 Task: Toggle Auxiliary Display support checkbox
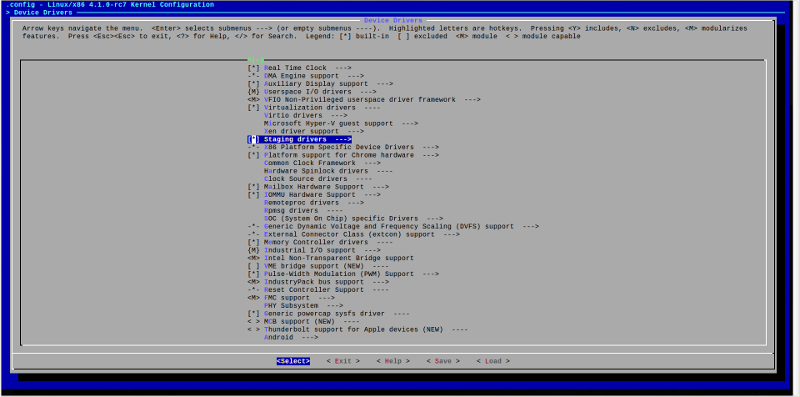pyautogui.click(x=254, y=84)
